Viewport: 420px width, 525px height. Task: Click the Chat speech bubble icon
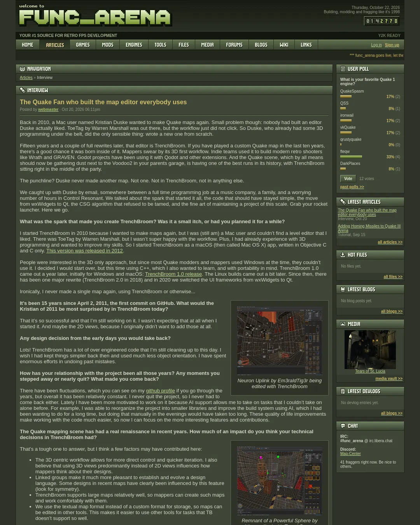pos(343,426)
